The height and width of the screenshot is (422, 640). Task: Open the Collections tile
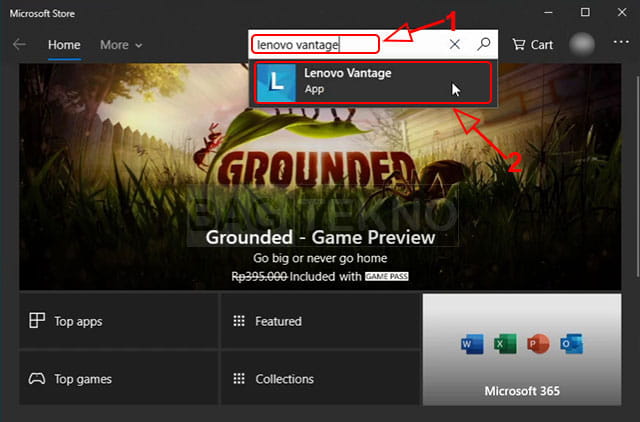pyautogui.click(x=320, y=378)
